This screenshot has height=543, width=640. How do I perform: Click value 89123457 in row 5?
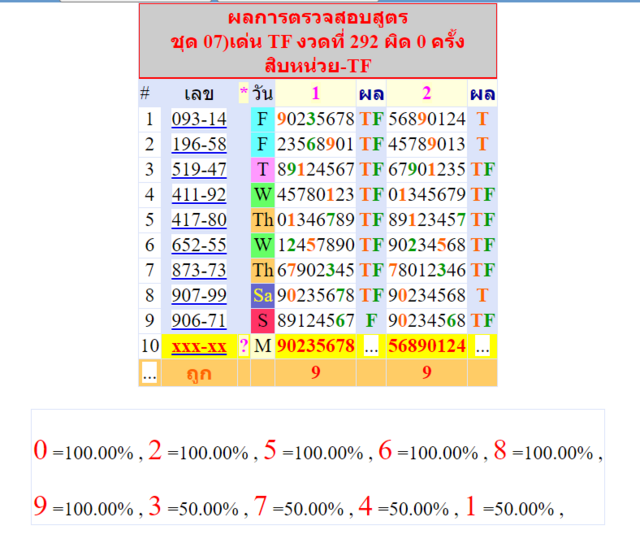[427, 220]
